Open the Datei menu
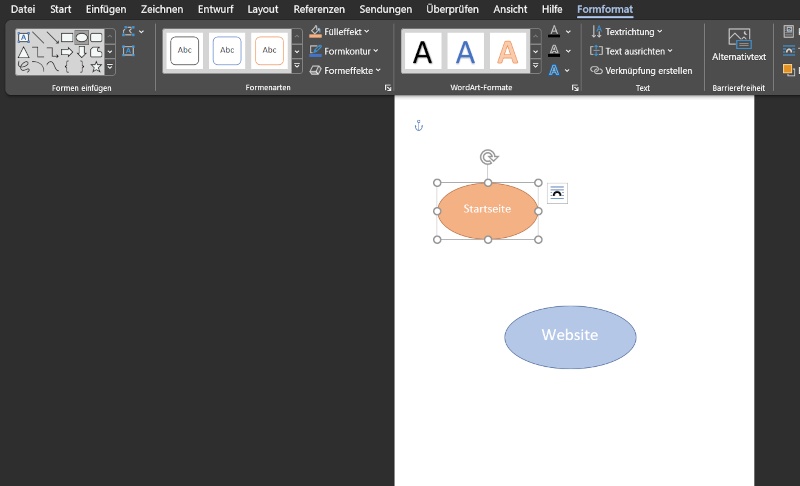The image size is (800, 486). click(23, 9)
